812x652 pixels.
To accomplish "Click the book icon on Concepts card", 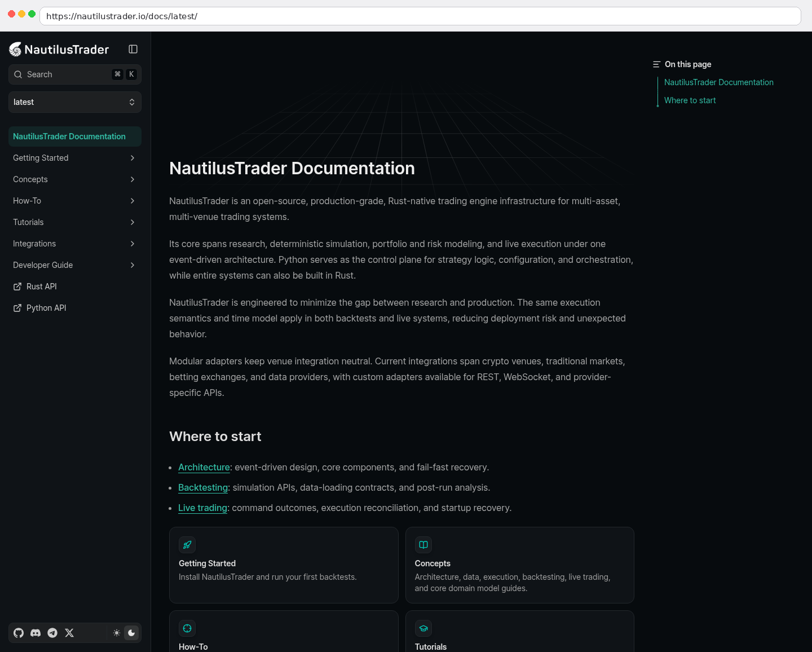I will pyautogui.click(x=423, y=545).
